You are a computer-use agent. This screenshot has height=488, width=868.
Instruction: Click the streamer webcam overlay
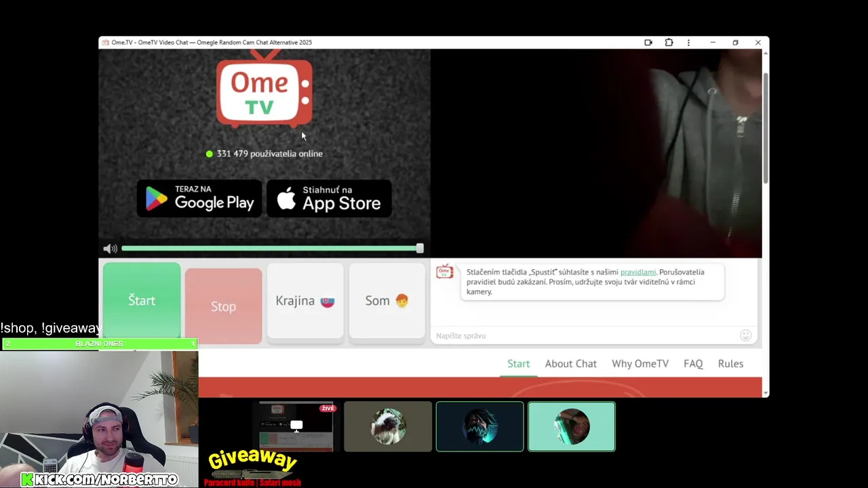(x=99, y=419)
